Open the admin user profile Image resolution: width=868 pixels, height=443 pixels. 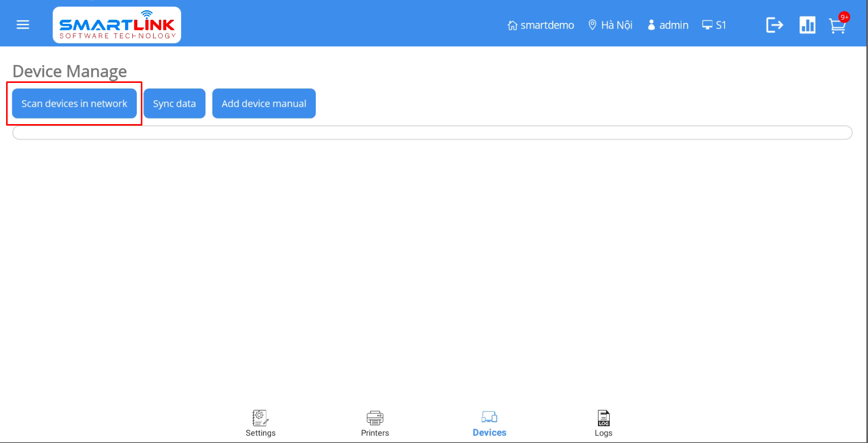[x=668, y=25]
